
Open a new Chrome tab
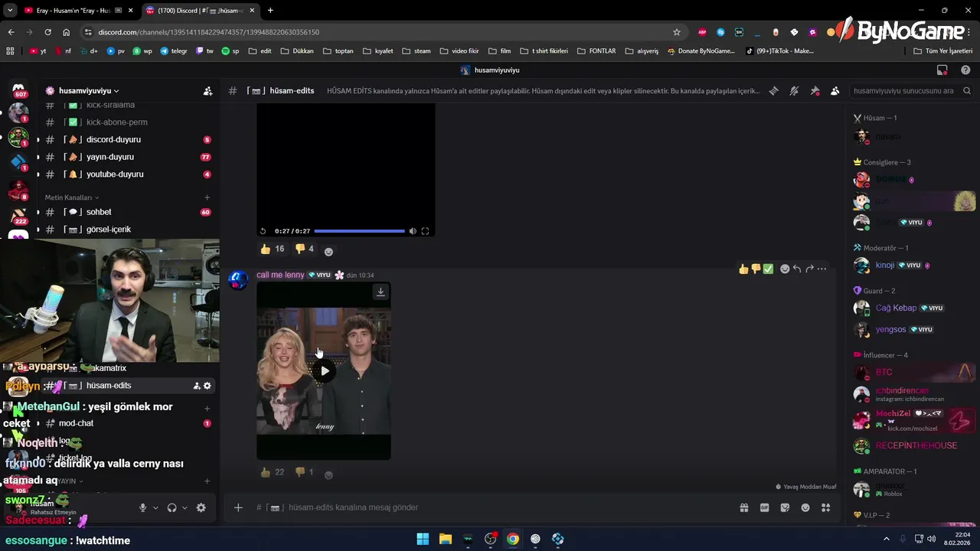coord(270,11)
